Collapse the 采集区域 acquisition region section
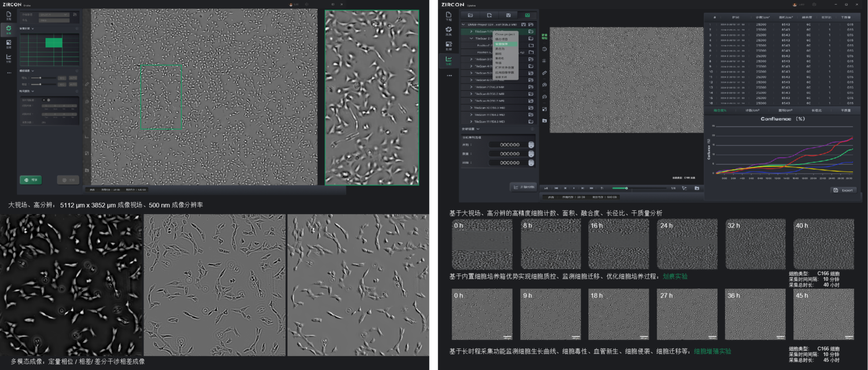Viewport: 868px width, 370px height. pyautogui.click(x=33, y=28)
